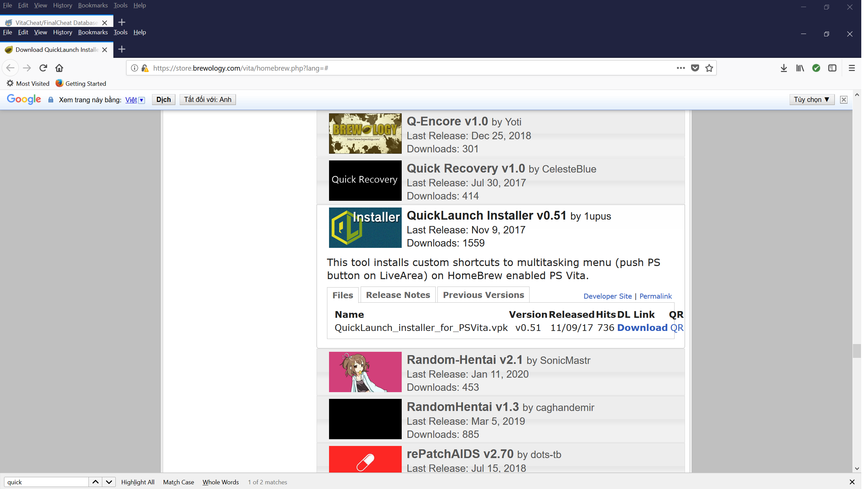Toggle Highlight All in find bar

point(138,482)
